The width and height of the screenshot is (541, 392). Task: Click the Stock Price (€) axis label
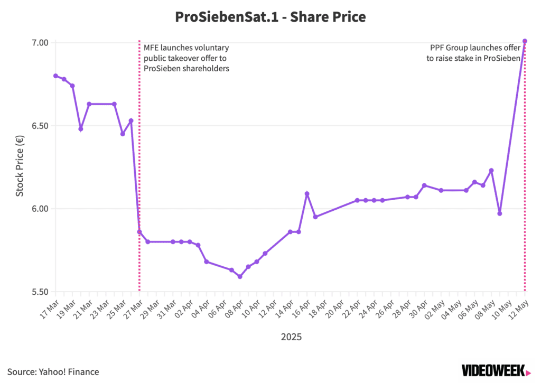[20, 166]
